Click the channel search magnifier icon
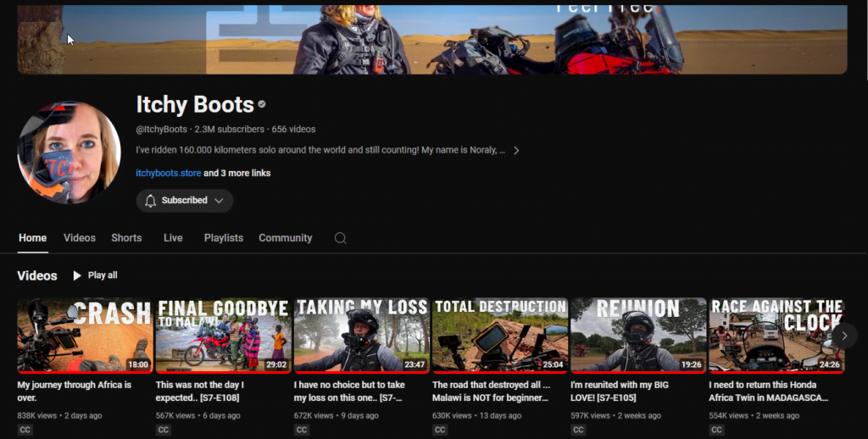This screenshot has width=868, height=439. (341, 238)
